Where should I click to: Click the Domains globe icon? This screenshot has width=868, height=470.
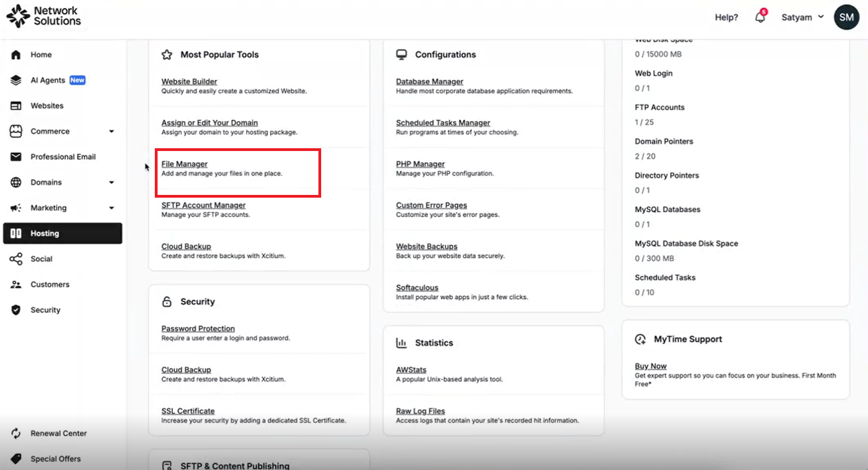point(16,182)
